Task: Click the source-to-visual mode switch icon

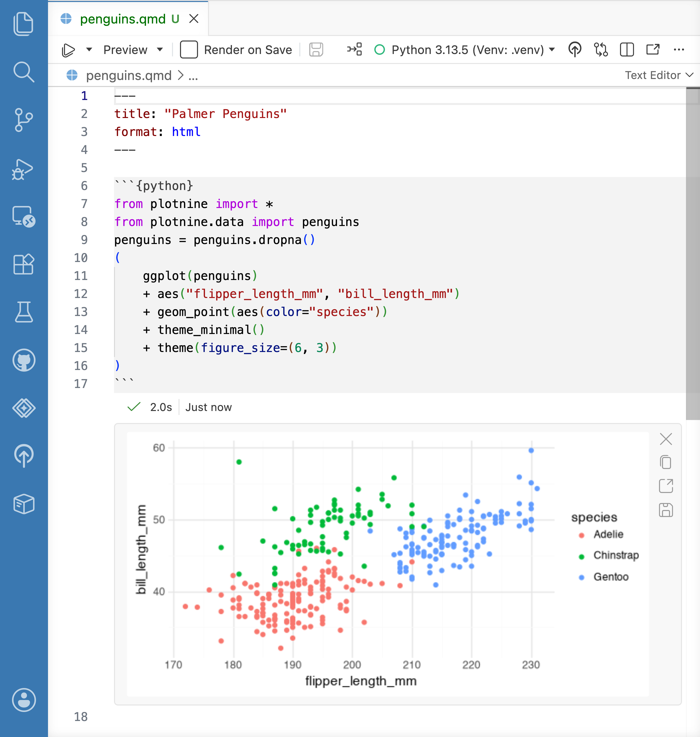Action: pos(354,50)
